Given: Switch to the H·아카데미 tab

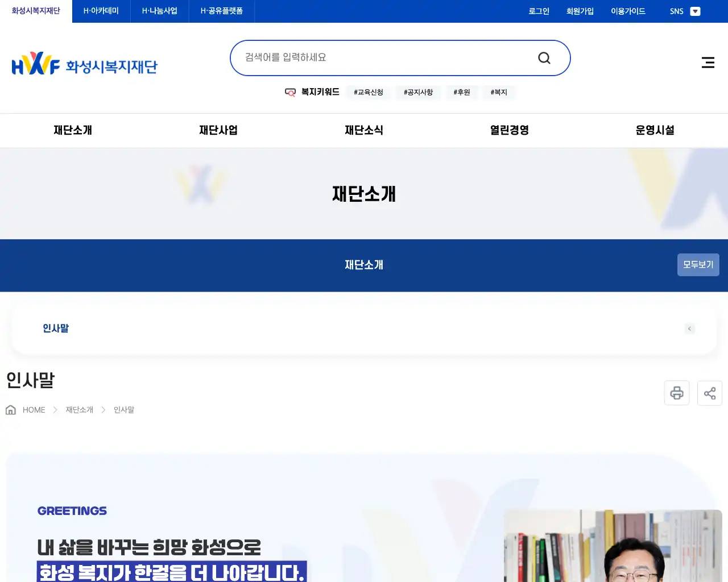Looking at the screenshot, I should (x=100, y=11).
